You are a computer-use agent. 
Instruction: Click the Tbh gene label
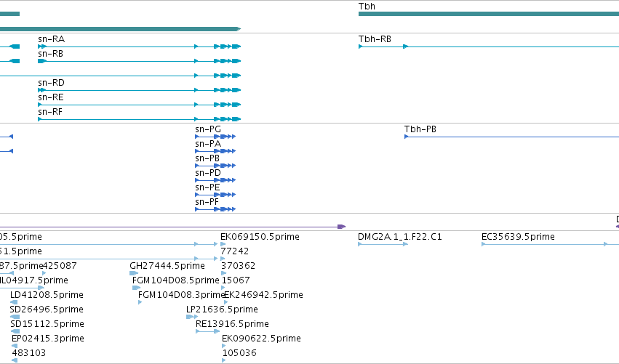(x=367, y=7)
